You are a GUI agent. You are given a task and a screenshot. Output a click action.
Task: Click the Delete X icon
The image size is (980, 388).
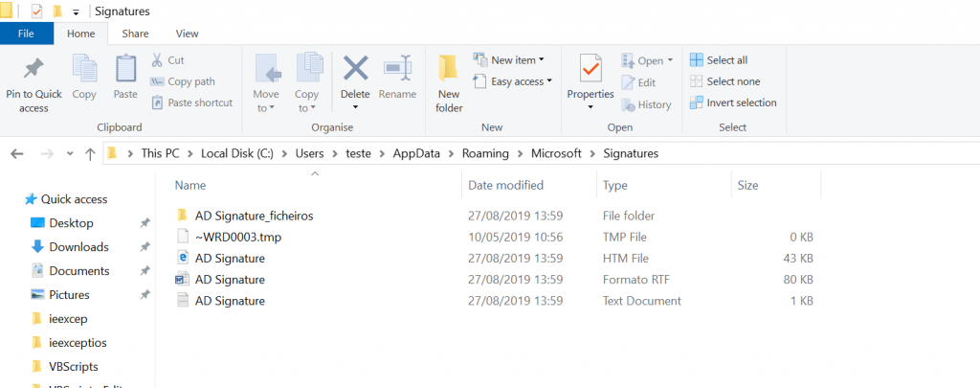(x=356, y=68)
